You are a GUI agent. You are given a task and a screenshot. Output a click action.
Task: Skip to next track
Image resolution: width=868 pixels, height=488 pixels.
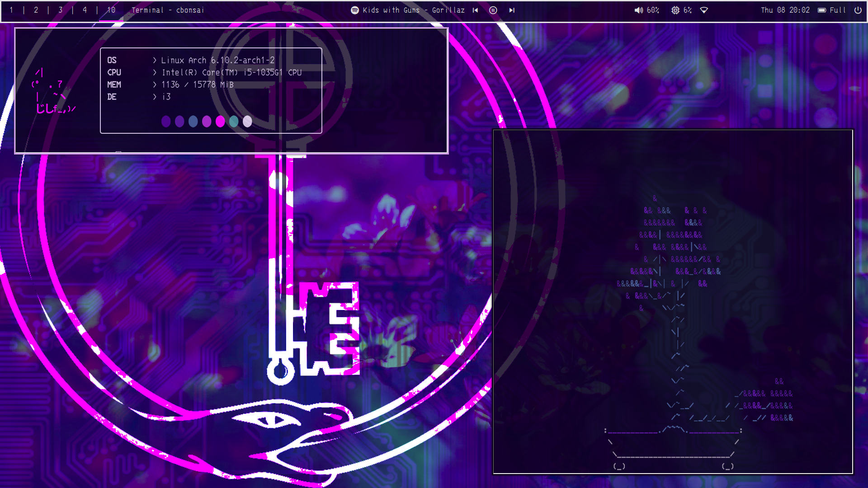coord(512,10)
